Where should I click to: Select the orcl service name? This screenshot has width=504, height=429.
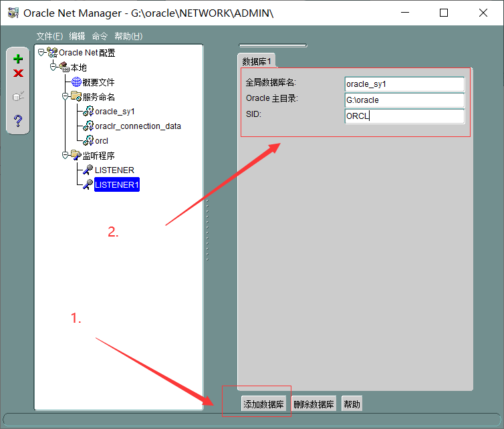(102, 141)
